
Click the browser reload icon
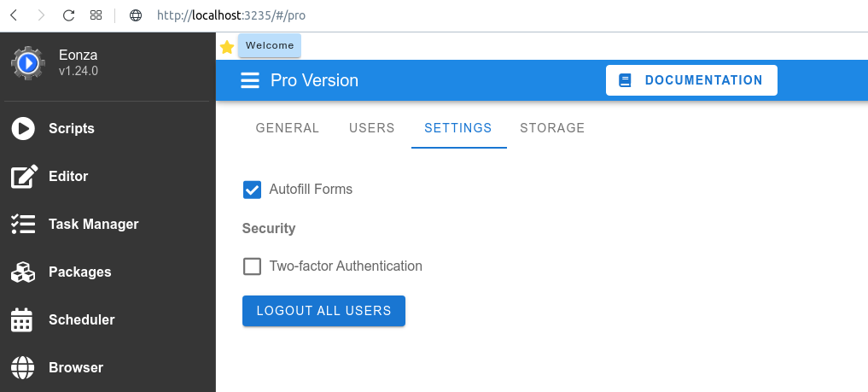point(68,15)
